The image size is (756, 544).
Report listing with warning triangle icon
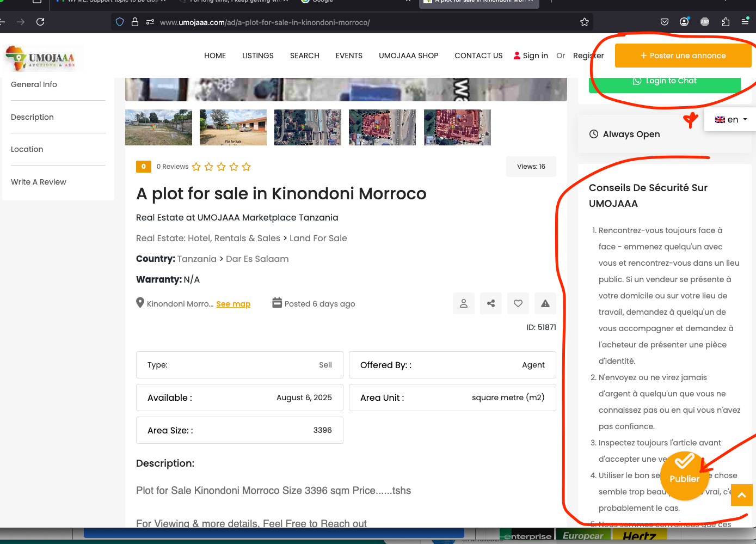click(x=545, y=303)
